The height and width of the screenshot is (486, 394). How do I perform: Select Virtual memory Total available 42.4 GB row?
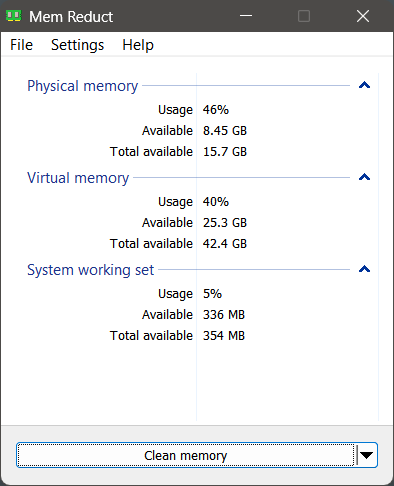[197, 244]
